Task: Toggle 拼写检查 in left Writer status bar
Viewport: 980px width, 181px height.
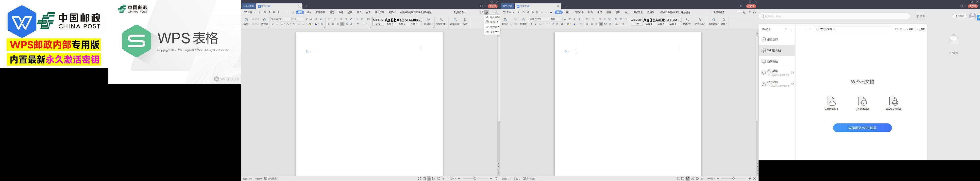Action: click(271, 178)
